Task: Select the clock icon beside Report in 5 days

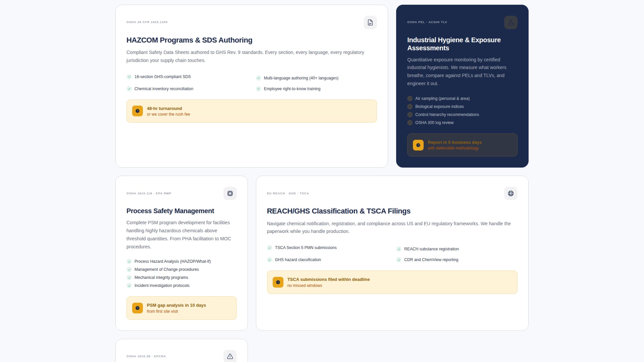Action: click(418, 145)
